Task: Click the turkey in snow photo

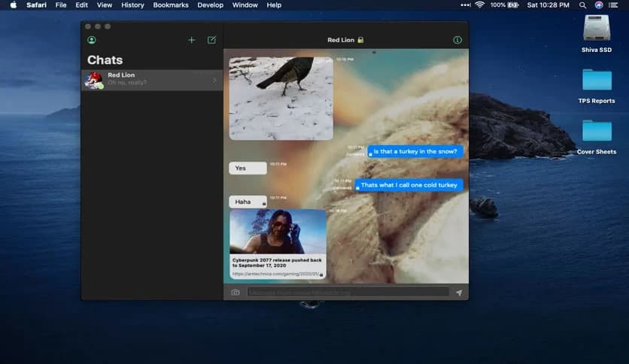Action: click(x=281, y=98)
